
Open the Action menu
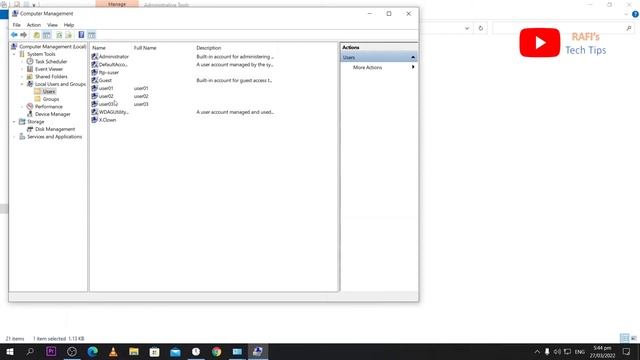(x=34, y=25)
